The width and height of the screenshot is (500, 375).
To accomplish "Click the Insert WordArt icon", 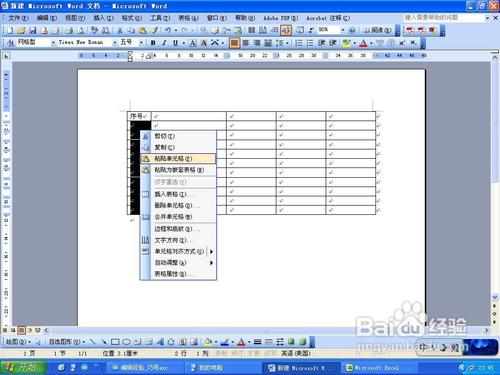I will click(x=160, y=342).
